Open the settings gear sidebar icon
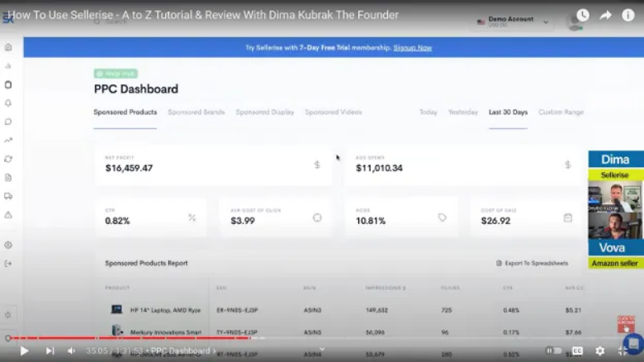Viewport: 644px width, 362px height. tap(8, 245)
